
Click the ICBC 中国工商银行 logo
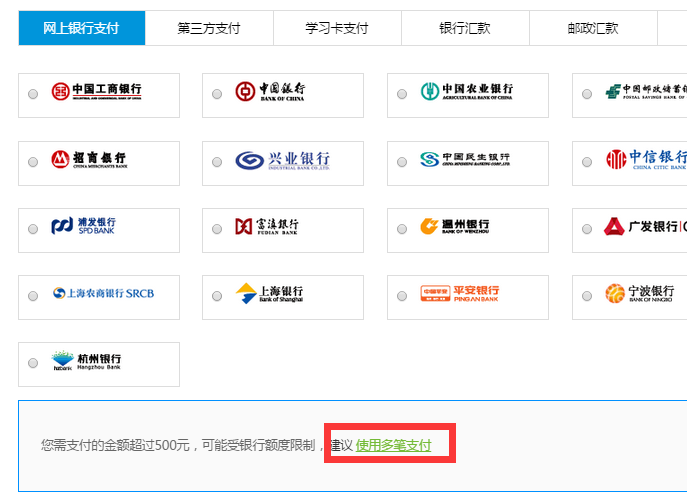tap(97, 92)
